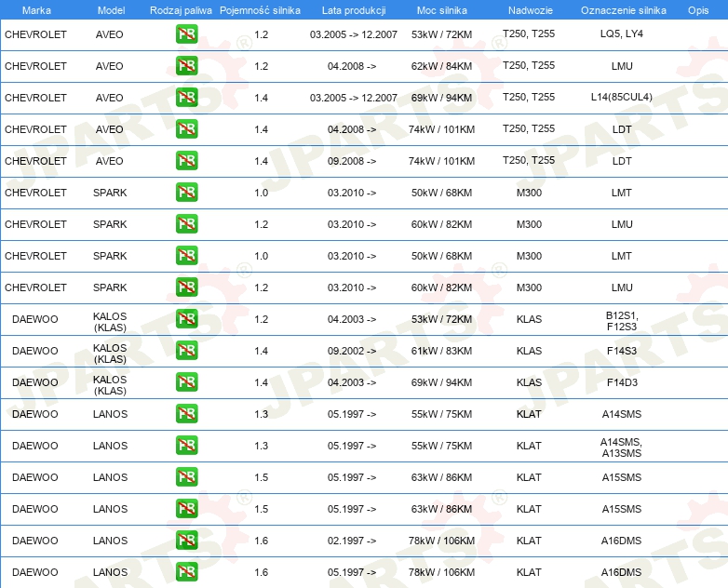Select engine code F14S3

point(622,351)
